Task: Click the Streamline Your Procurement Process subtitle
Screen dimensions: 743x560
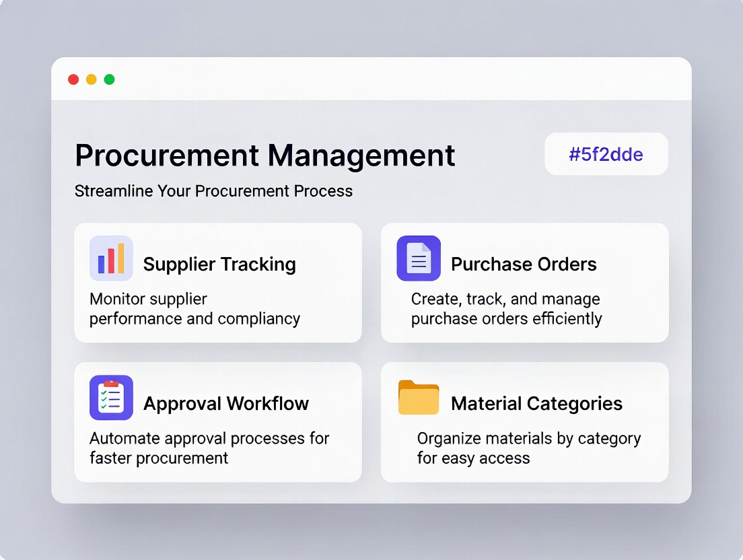Action: (x=213, y=191)
